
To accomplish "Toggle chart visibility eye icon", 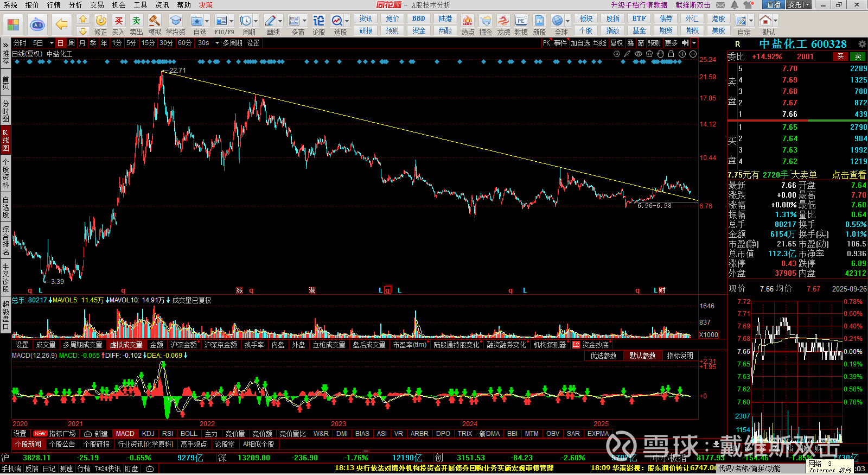I will [639, 54].
